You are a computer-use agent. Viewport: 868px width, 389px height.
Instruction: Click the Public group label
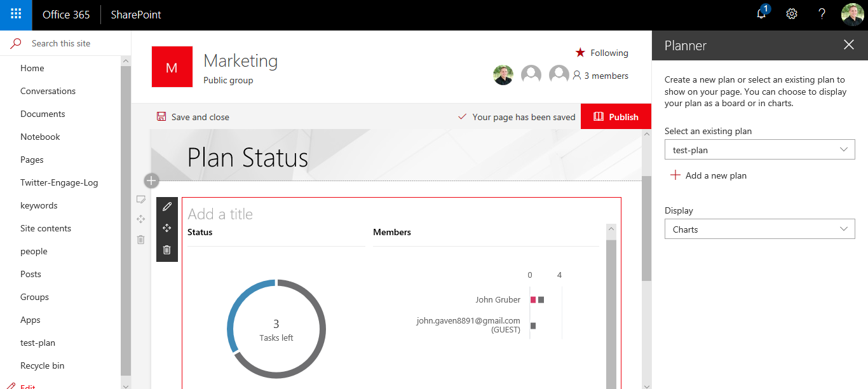pyautogui.click(x=228, y=80)
